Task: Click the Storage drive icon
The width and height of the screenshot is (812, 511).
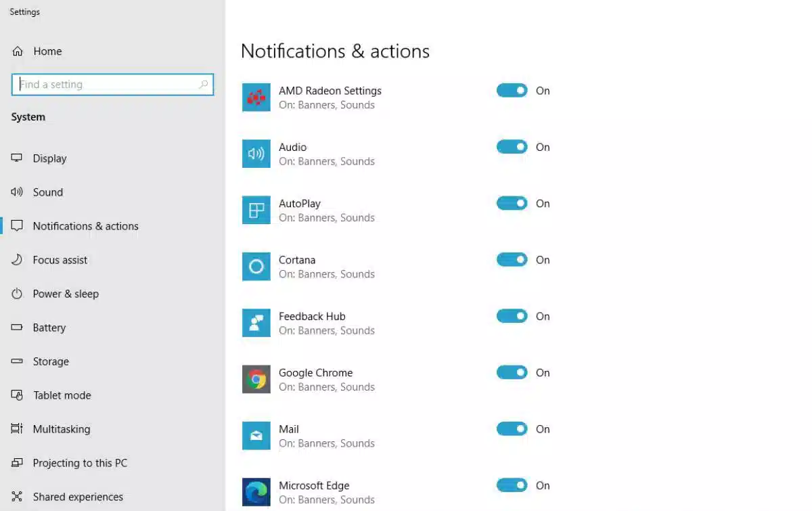Action: pos(17,361)
